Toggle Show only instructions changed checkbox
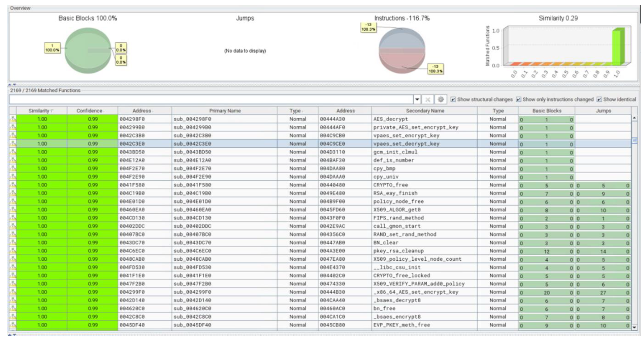This screenshot has width=644, height=343. [x=518, y=99]
